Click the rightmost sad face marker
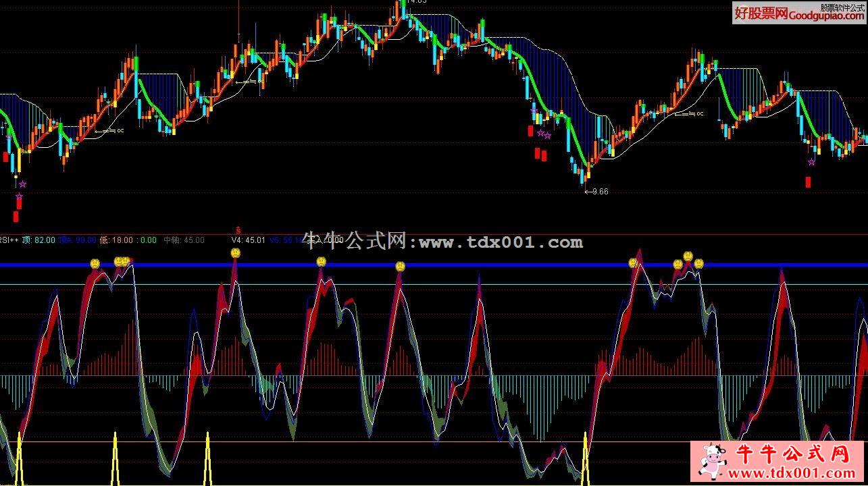868x486 pixels. [x=698, y=263]
